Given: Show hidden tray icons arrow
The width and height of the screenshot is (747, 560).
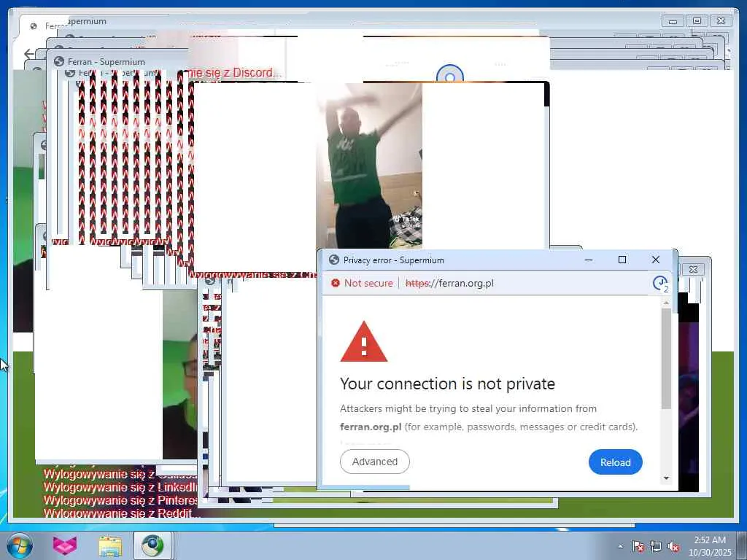Looking at the screenshot, I should [x=620, y=546].
